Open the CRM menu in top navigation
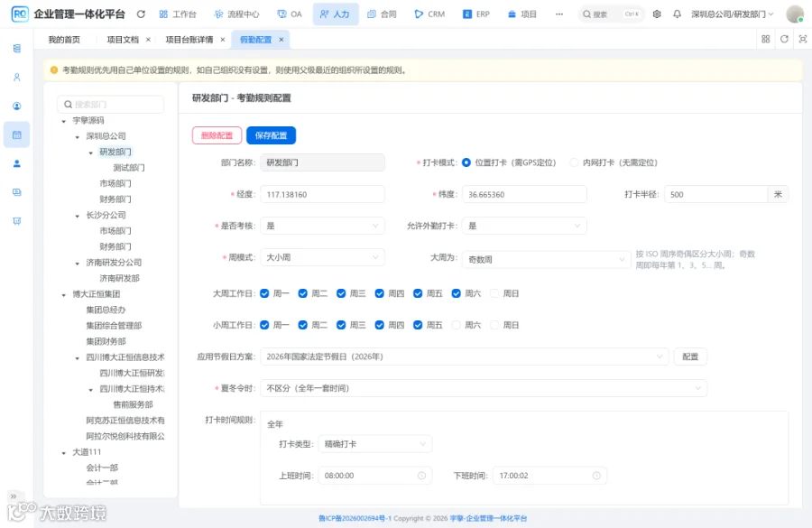 (429, 14)
